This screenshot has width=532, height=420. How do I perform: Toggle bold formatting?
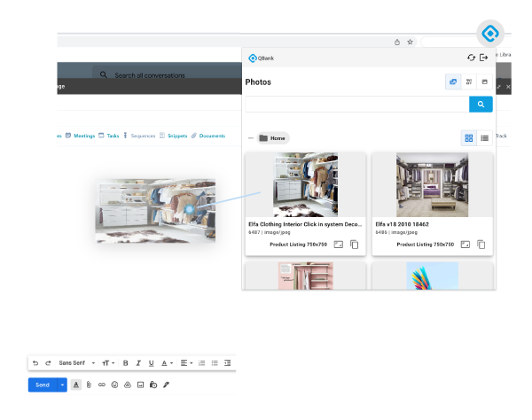[126, 363]
